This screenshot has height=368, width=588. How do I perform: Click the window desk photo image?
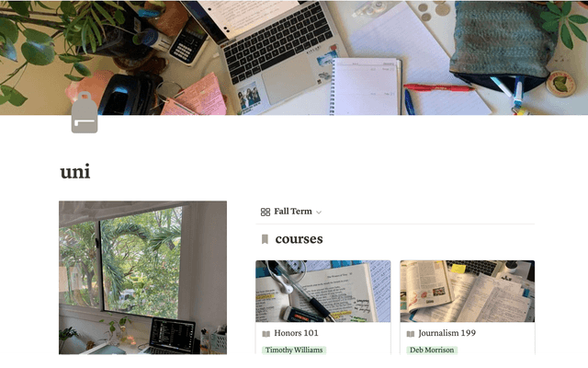point(142,278)
